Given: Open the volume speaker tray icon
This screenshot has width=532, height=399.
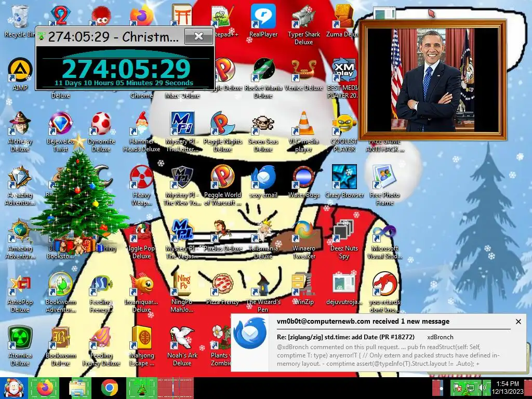Looking at the screenshot, I should click(x=482, y=387).
